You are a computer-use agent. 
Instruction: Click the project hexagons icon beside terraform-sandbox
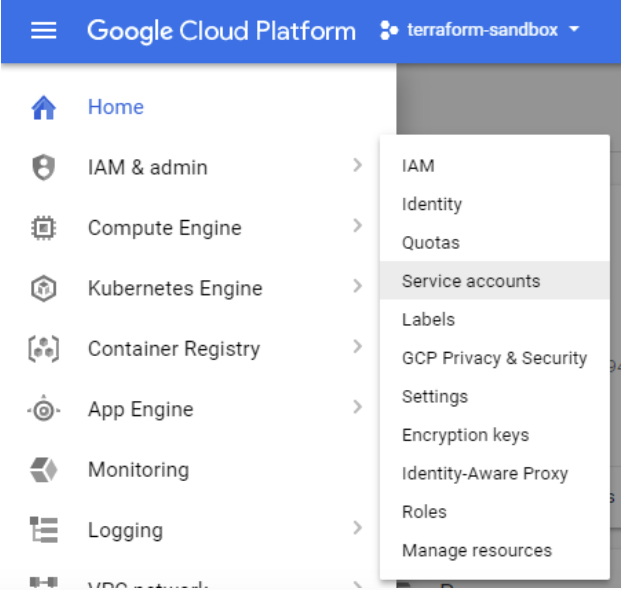pos(389,31)
